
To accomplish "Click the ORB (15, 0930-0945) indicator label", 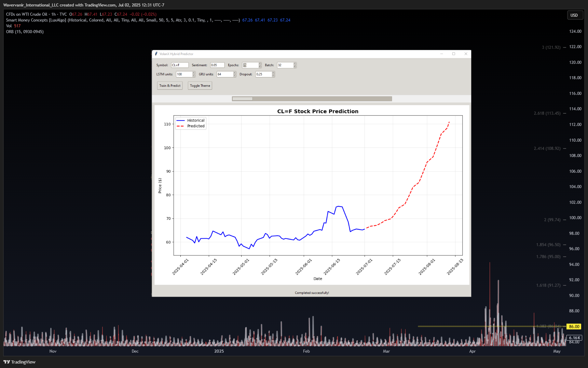I will pyautogui.click(x=25, y=32).
